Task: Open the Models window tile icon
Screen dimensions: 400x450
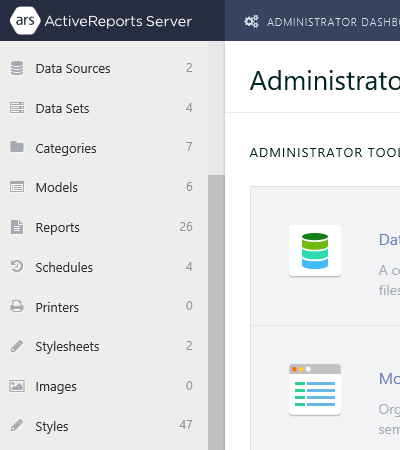Action: click(315, 390)
